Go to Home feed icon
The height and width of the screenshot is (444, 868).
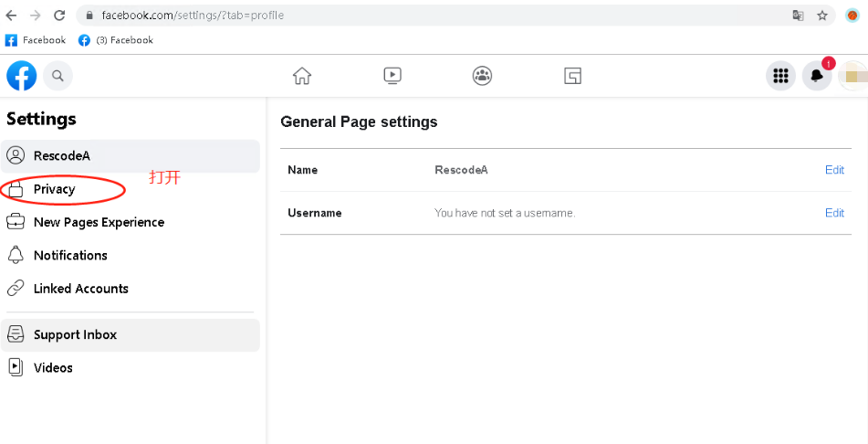302,76
